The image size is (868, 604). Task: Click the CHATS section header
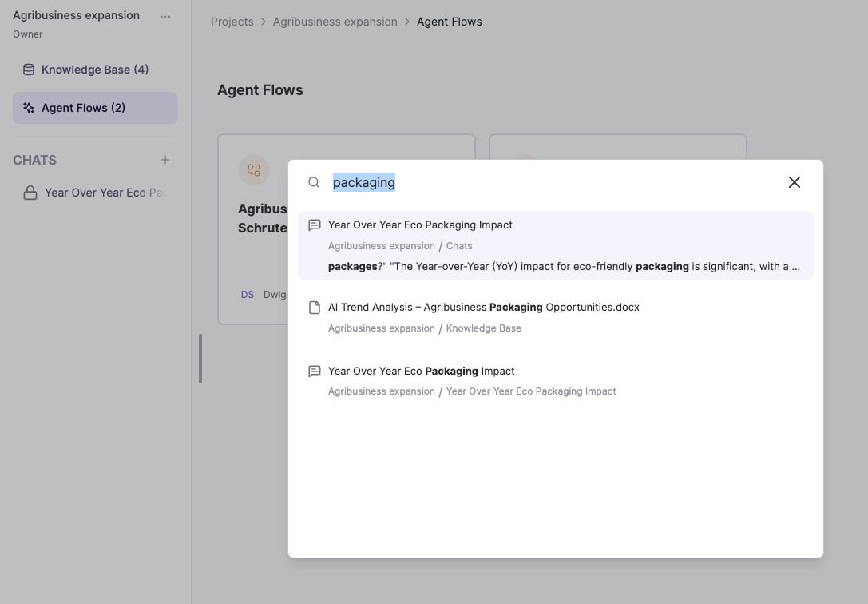click(x=35, y=160)
